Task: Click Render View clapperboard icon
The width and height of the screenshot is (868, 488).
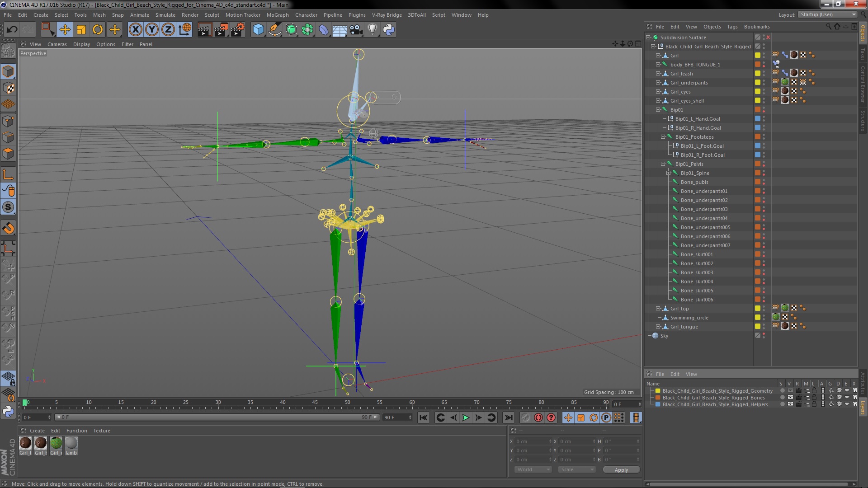Action: [x=204, y=30]
